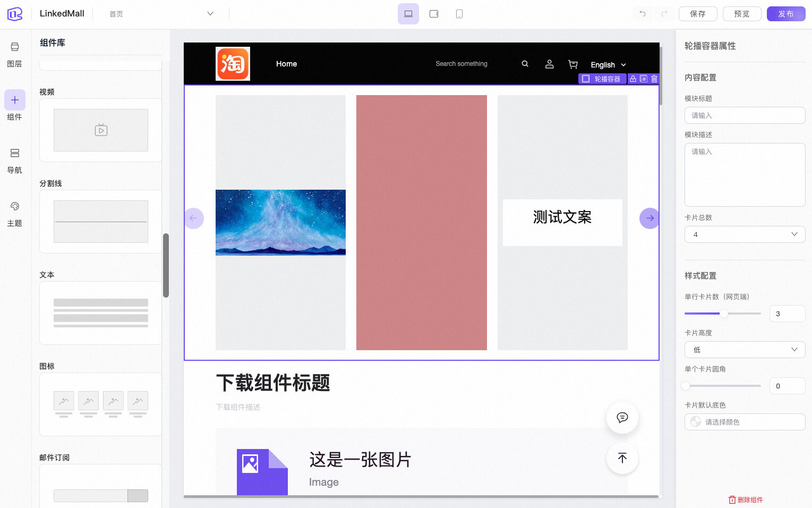Screen dimensions: 812x508
Task: Click the shopping cart icon
Action: pyautogui.click(x=572, y=64)
